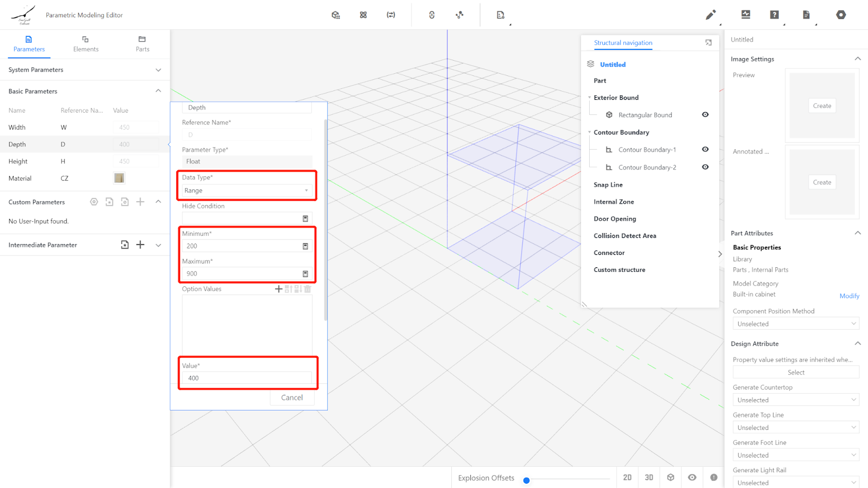The image size is (868, 488).
Task: Click the Maximum input field showing 900
Action: pyautogui.click(x=241, y=274)
